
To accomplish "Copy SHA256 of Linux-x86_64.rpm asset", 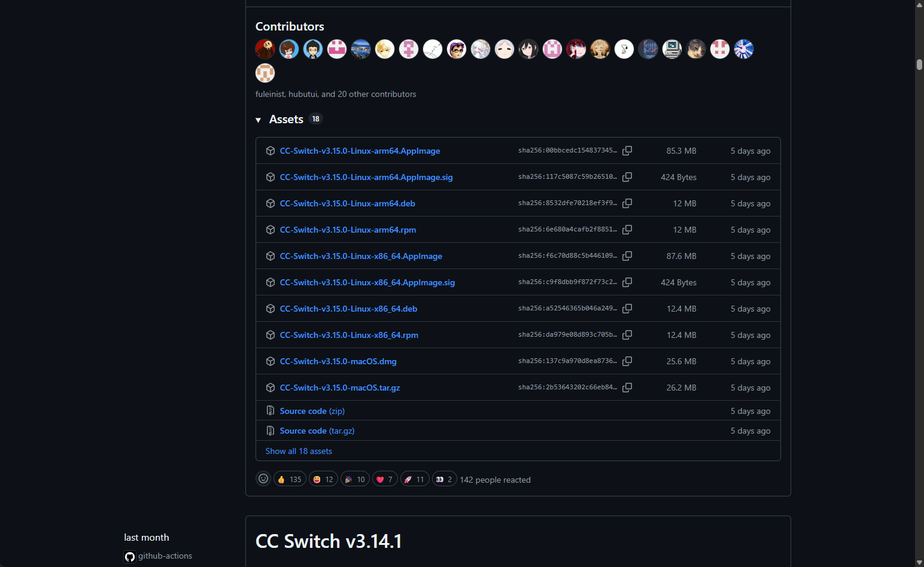I will pos(627,335).
